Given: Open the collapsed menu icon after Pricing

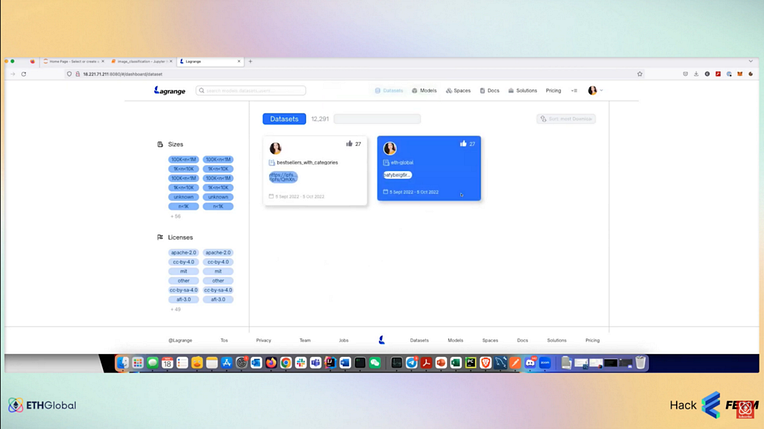Looking at the screenshot, I should coord(574,91).
